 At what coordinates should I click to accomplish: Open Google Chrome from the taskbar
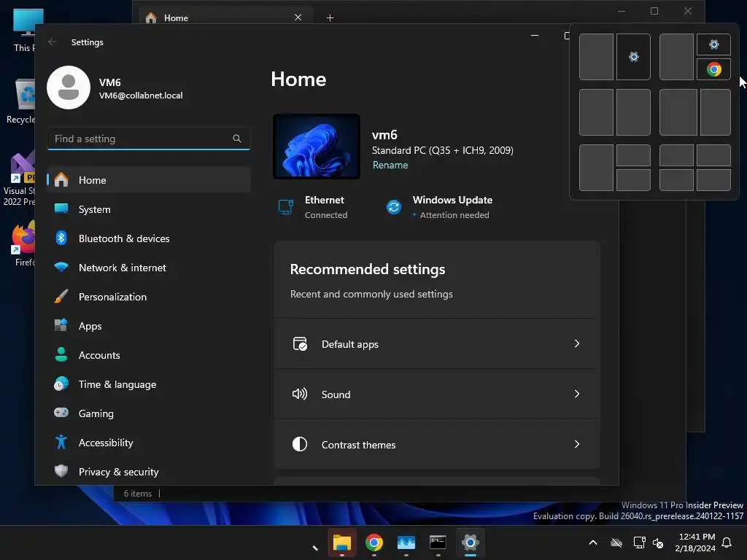374,542
